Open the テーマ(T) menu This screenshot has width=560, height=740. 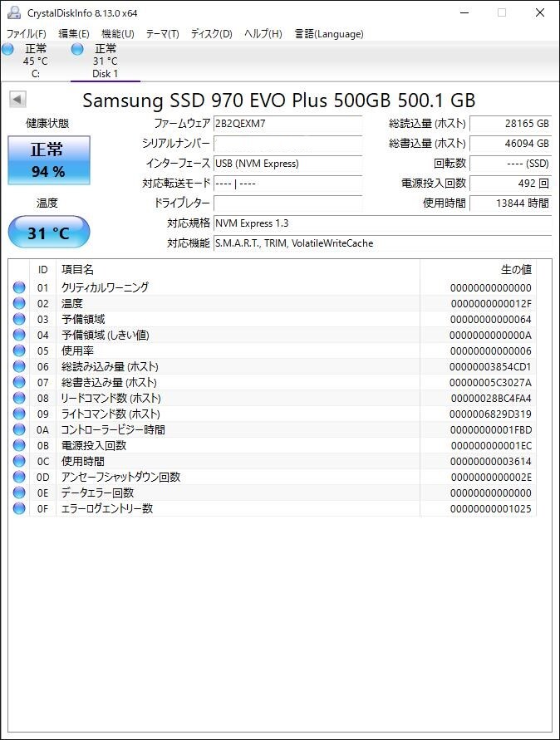tap(162, 34)
